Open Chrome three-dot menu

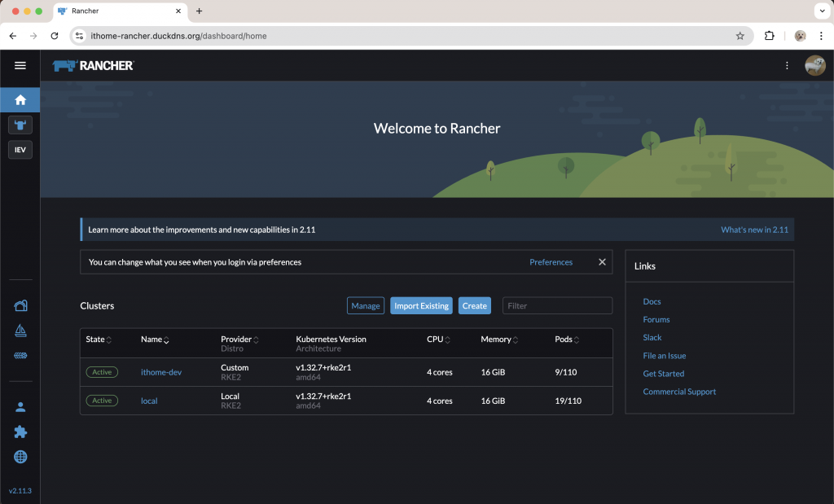(821, 36)
